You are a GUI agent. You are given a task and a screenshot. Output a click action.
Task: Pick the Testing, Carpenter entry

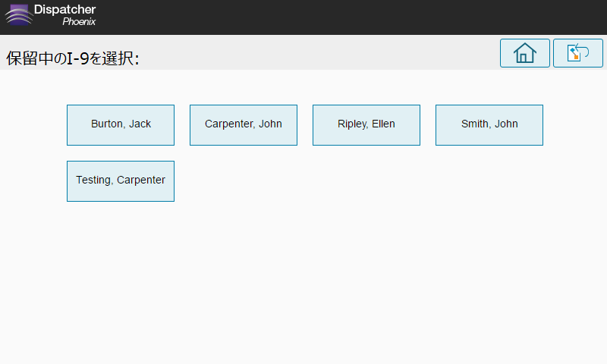121,181
